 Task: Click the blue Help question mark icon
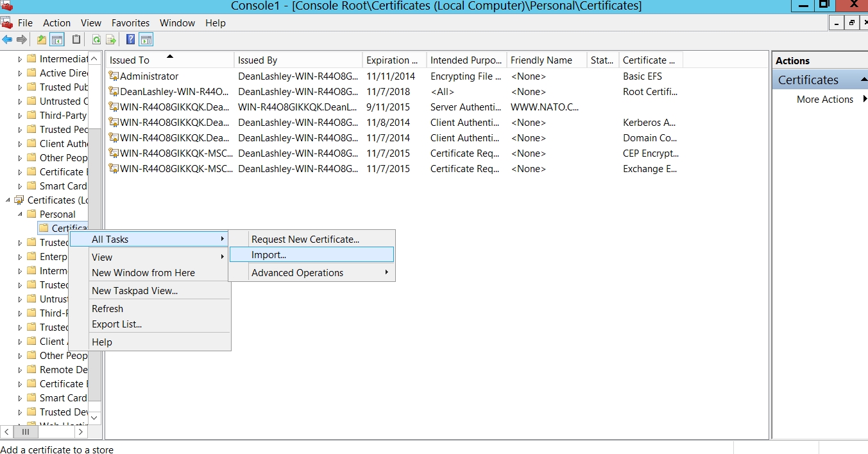point(131,40)
